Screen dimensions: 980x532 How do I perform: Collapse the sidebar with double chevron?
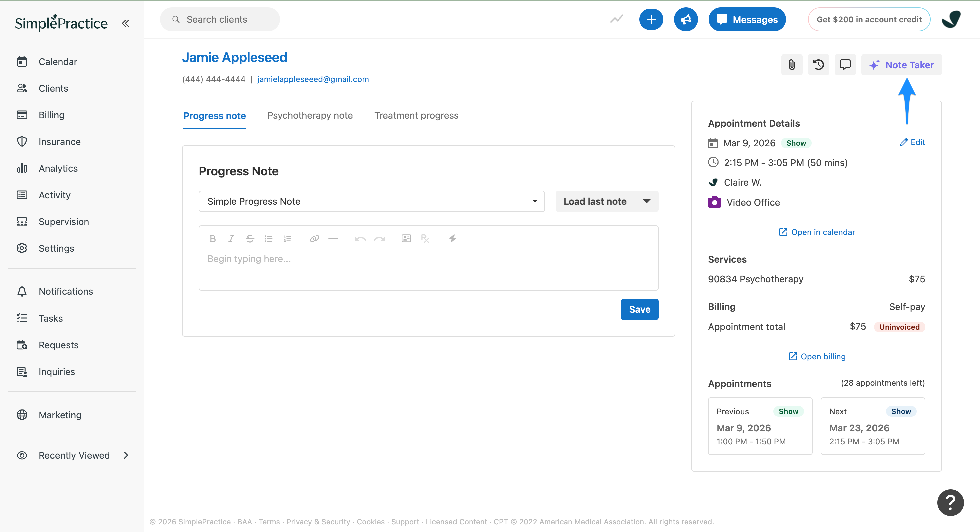click(x=125, y=23)
